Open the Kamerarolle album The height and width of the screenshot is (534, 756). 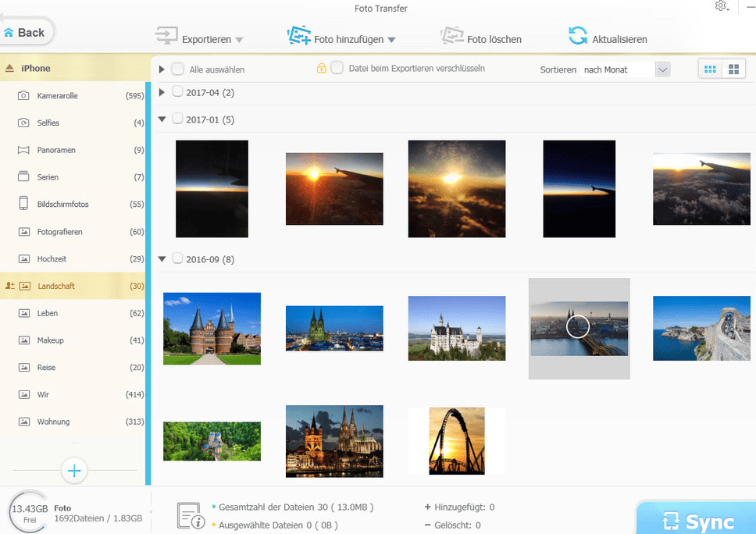point(58,96)
